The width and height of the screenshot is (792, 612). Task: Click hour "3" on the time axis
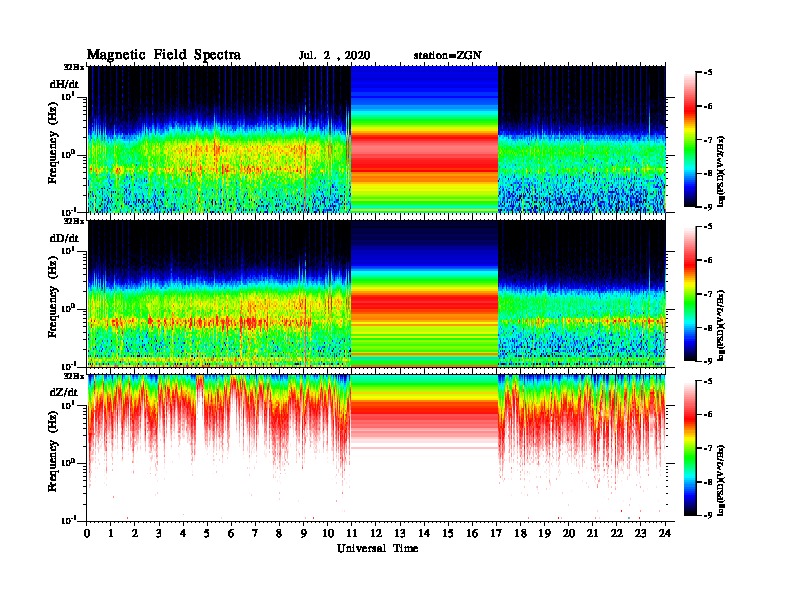point(159,533)
